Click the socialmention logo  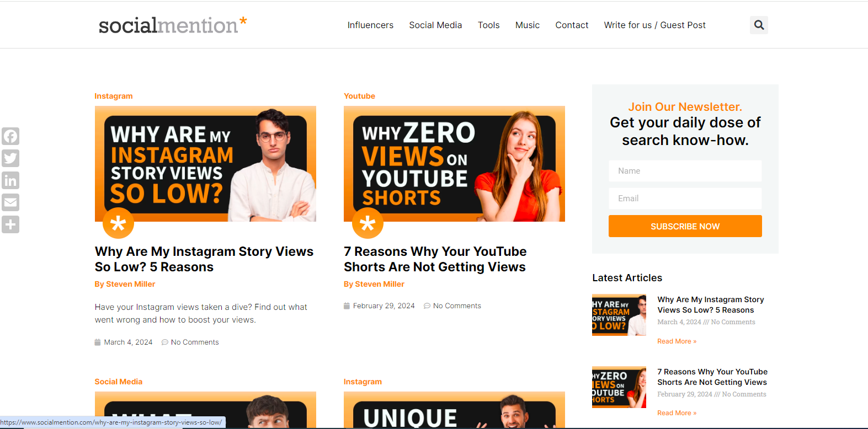(172, 25)
